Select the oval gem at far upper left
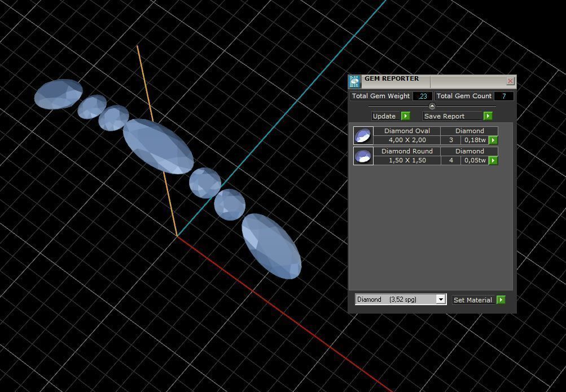Screen dimensions: 566x392 pyautogui.click(x=59, y=94)
